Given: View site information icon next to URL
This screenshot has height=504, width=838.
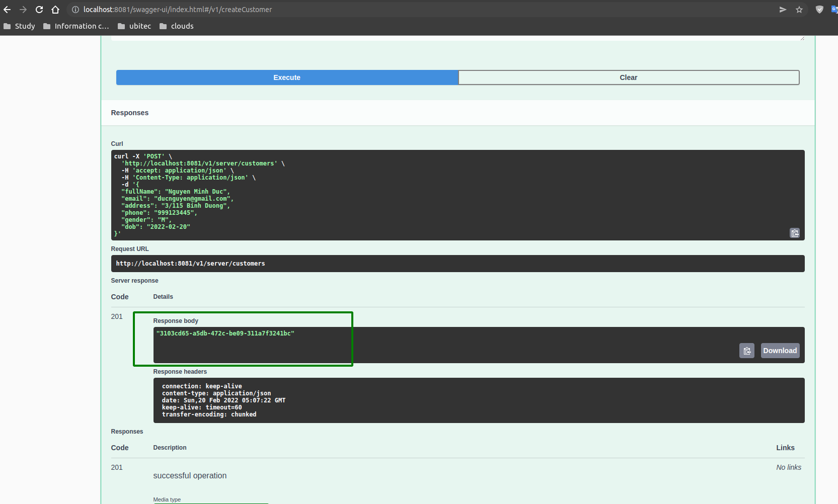Looking at the screenshot, I should 75,10.
